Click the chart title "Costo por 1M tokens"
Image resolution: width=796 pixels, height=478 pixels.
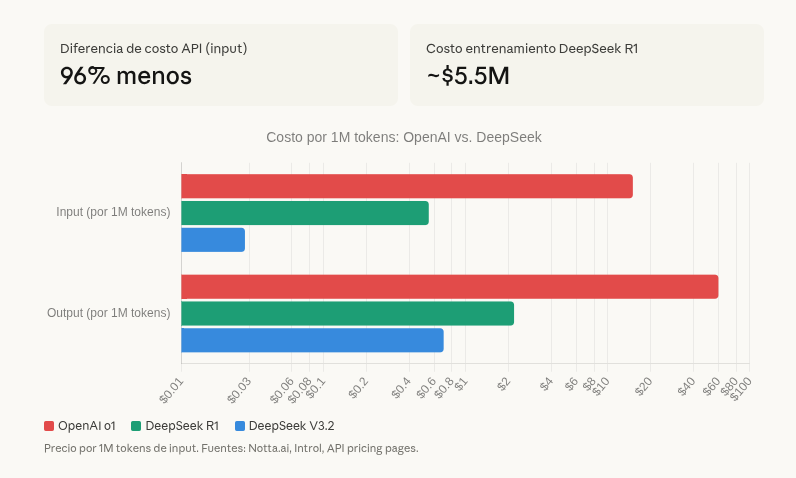pos(403,137)
